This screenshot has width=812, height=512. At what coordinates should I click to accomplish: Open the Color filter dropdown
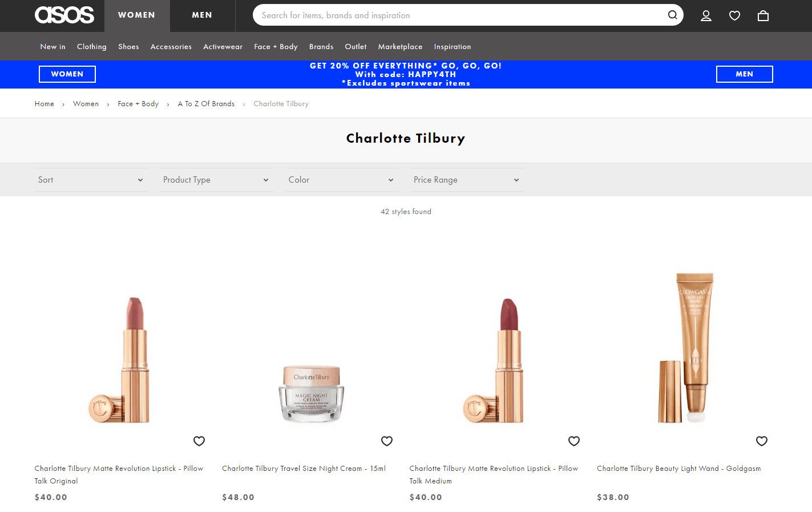pos(342,180)
